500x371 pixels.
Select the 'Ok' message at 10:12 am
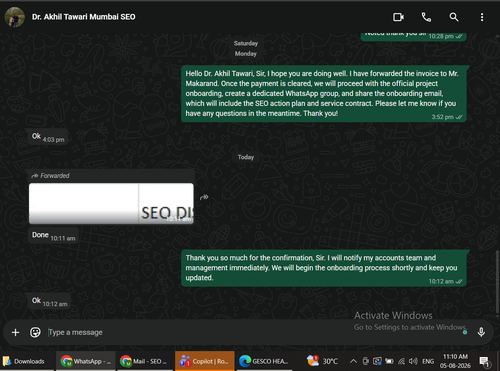tap(50, 301)
